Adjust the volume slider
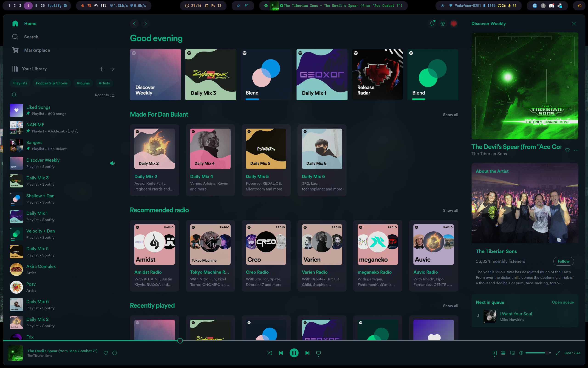 (x=538, y=353)
